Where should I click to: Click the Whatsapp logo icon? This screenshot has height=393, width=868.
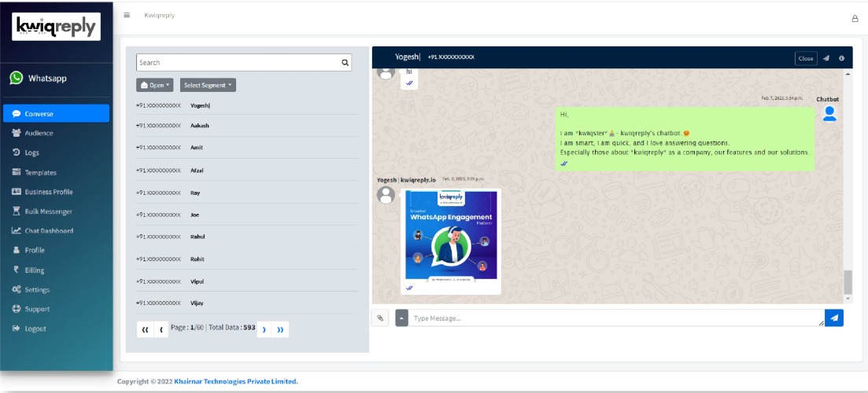16,78
